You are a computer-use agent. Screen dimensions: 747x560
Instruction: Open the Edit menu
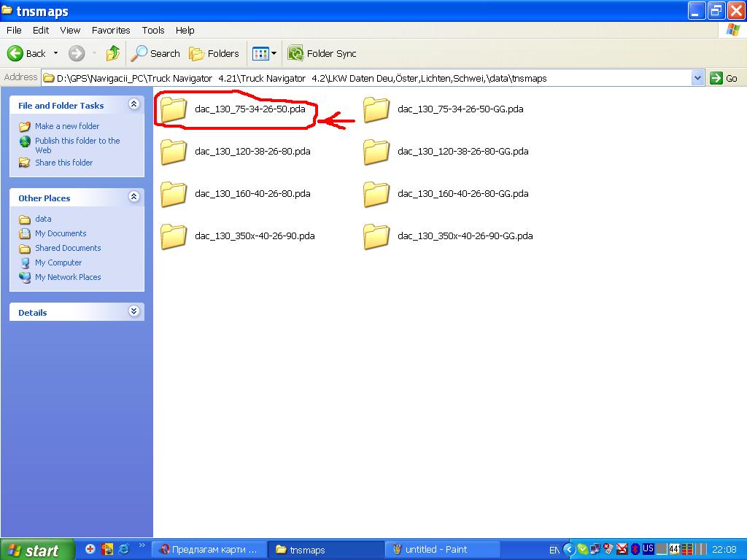point(41,30)
